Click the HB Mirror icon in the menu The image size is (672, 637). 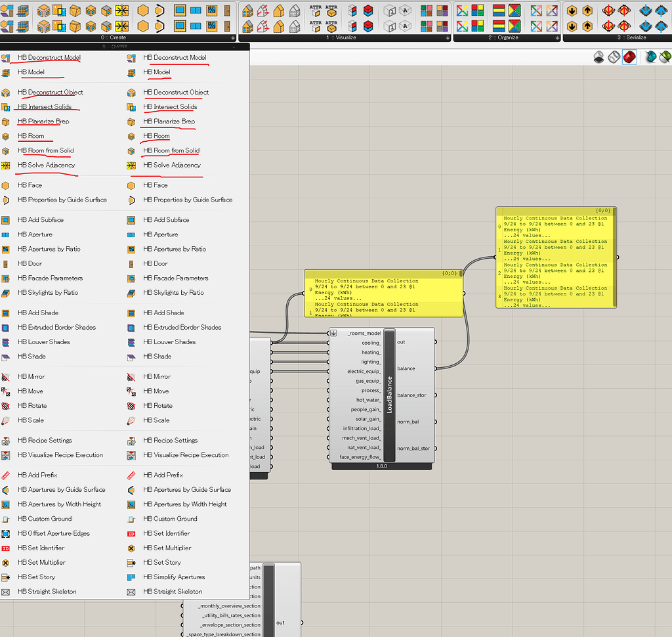tap(6, 376)
